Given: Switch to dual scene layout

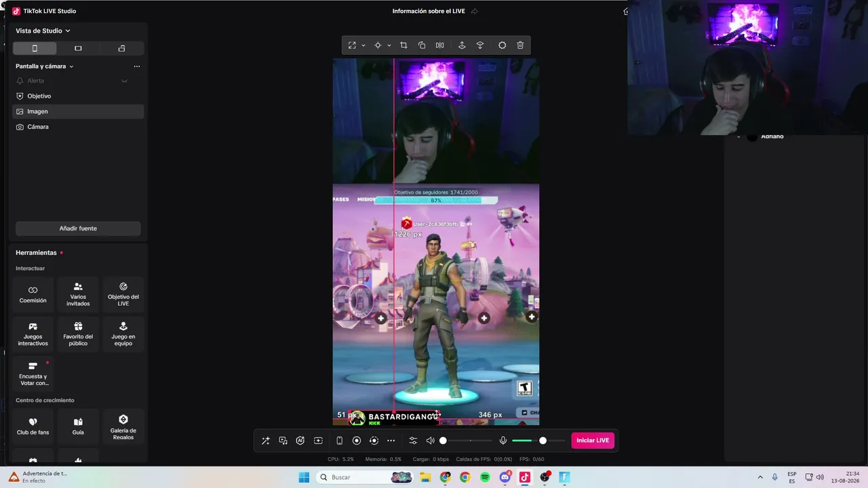Looking at the screenshot, I should 121,48.
